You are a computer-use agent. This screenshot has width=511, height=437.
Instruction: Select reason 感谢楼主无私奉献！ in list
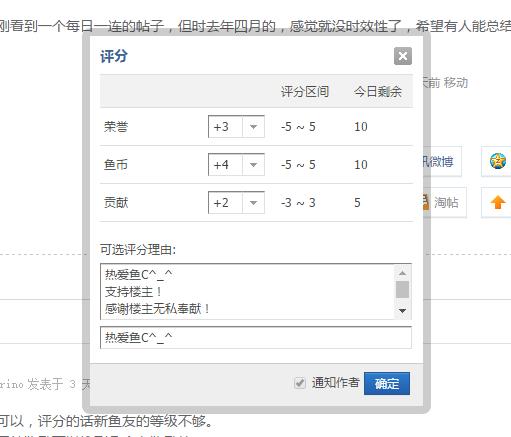157,309
